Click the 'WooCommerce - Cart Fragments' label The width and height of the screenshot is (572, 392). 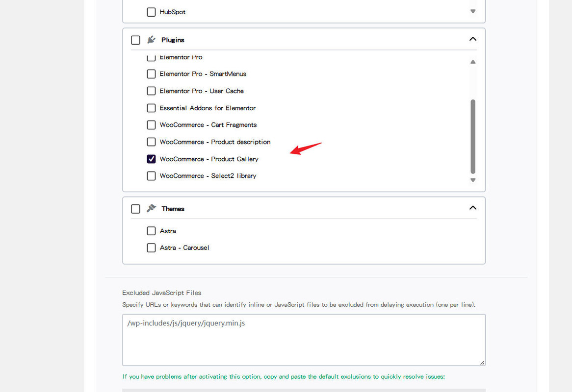click(x=208, y=125)
